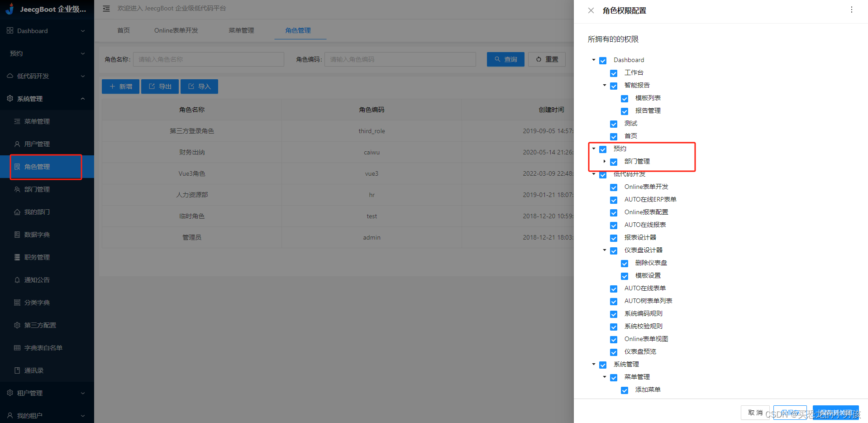Click the Online表单视图 tree label
Image resolution: width=868 pixels, height=423 pixels.
pos(646,339)
